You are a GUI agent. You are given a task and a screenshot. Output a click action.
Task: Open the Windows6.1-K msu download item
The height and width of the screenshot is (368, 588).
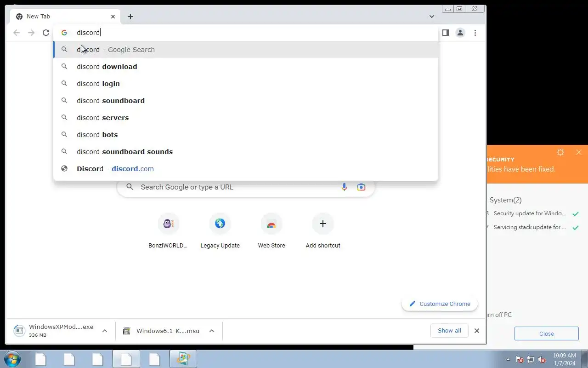click(x=163, y=331)
